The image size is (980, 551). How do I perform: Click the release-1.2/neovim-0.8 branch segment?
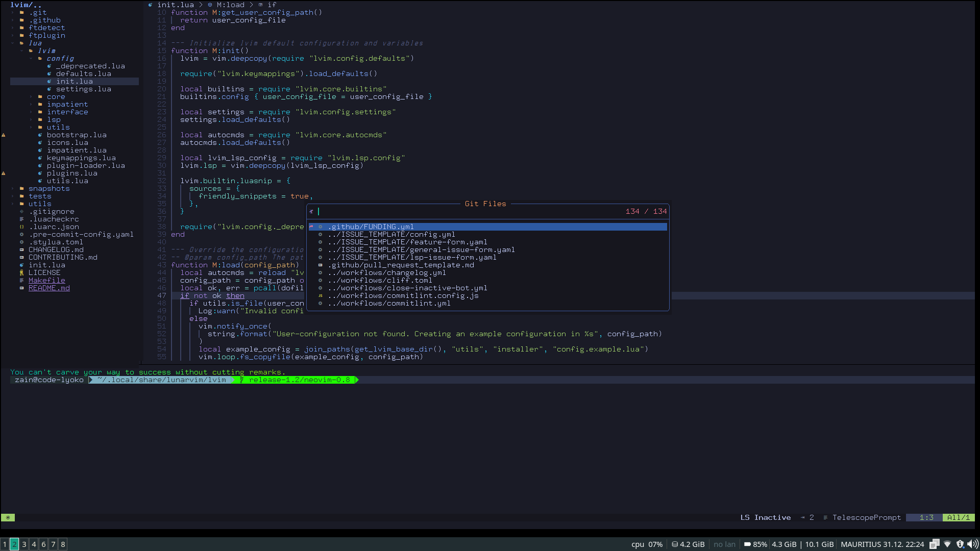296,380
